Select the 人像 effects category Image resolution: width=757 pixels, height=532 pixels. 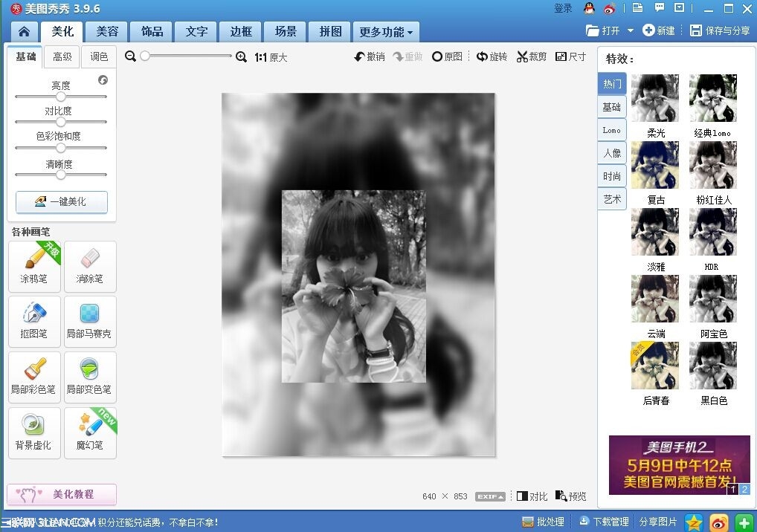[612, 153]
